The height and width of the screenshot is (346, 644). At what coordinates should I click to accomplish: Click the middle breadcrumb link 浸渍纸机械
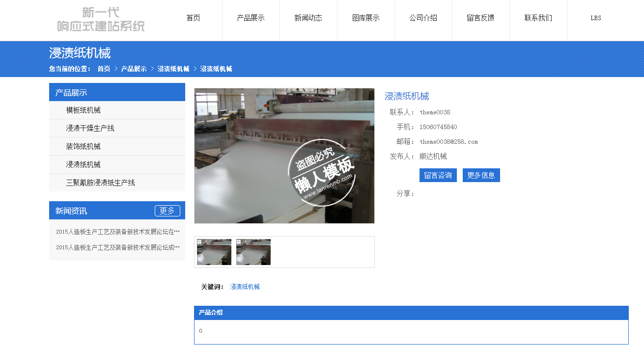[173, 69]
